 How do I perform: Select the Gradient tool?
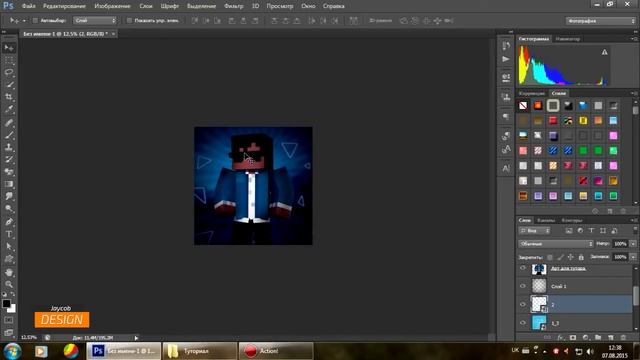(9, 184)
